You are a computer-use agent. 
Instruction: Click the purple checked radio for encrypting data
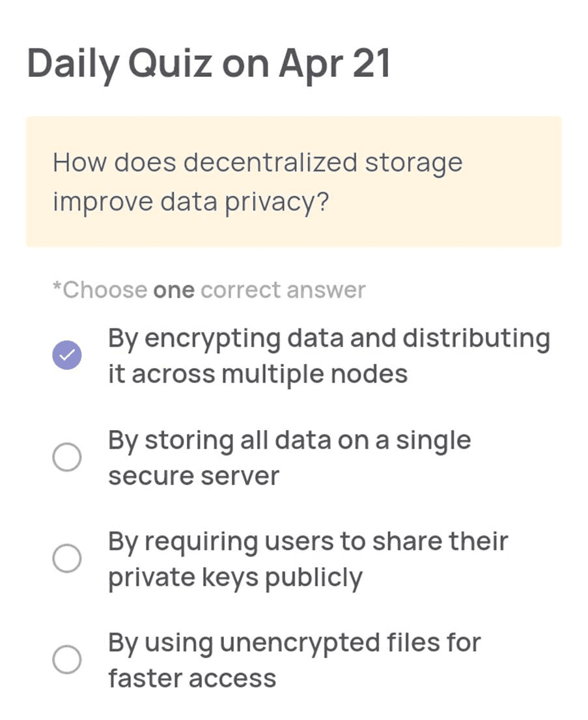click(x=67, y=355)
